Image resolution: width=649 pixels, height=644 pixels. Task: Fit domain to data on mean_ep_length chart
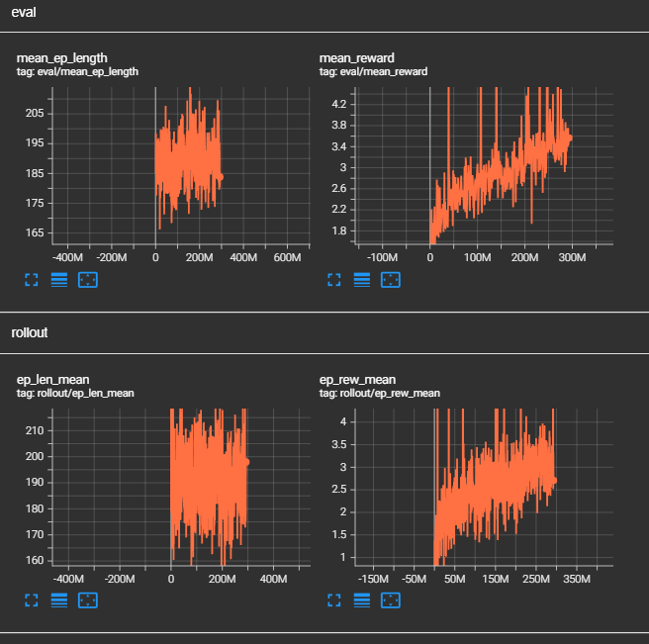coord(87,279)
